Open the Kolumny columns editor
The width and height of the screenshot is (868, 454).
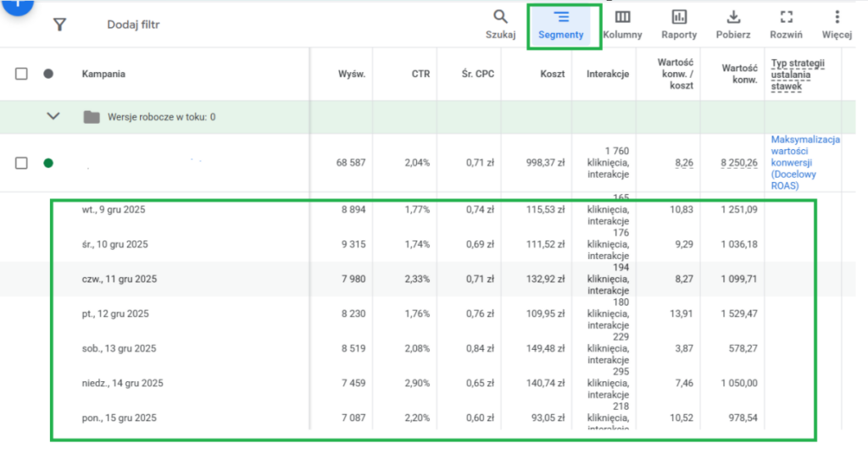click(622, 25)
